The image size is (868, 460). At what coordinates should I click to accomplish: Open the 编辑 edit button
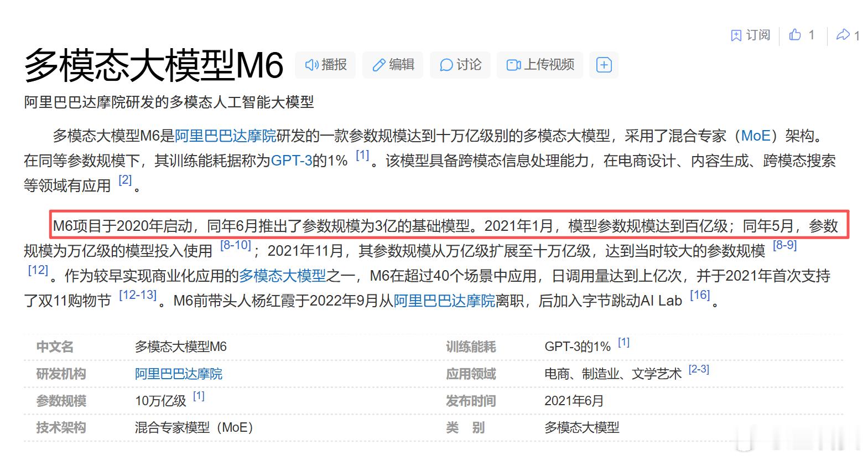click(x=393, y=65)
